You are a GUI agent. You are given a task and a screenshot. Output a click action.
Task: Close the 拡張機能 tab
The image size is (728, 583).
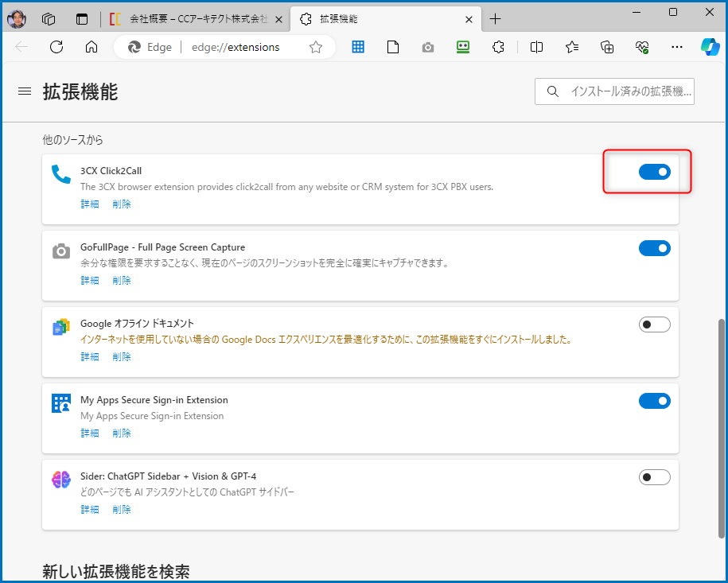tap(469, 20)
